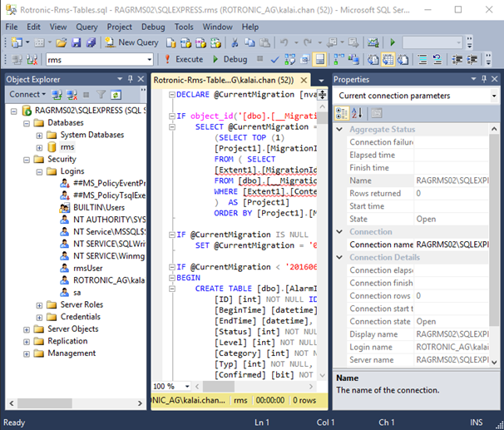Collapse the RAGRMS02\SQLEXPRESS server node
This screenshot has height=430, width=504.
(x=13, y=111)
